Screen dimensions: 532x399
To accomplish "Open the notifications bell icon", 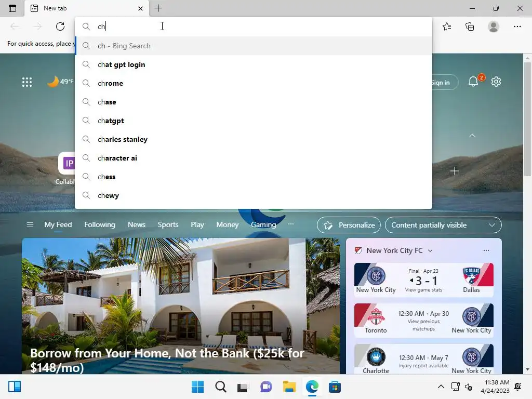I will [473, 82].
